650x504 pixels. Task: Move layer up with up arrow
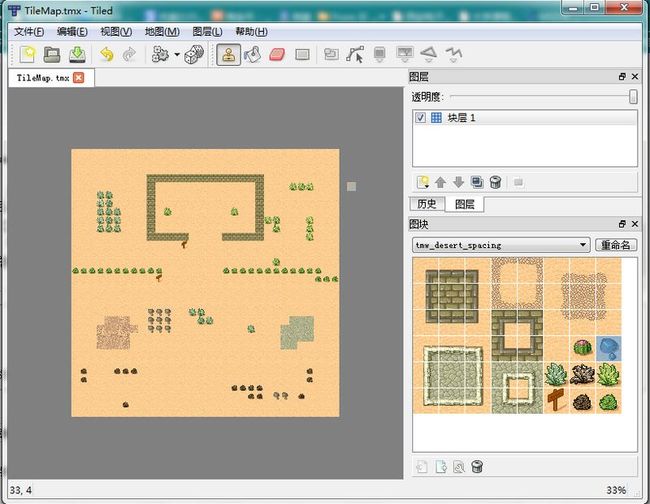(440, 182)
